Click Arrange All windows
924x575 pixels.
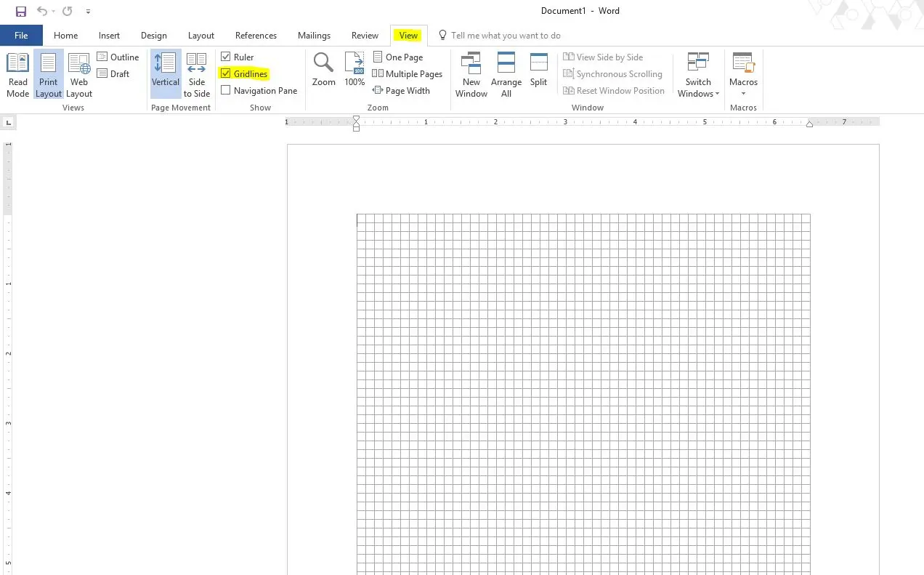tap(506, 75)
